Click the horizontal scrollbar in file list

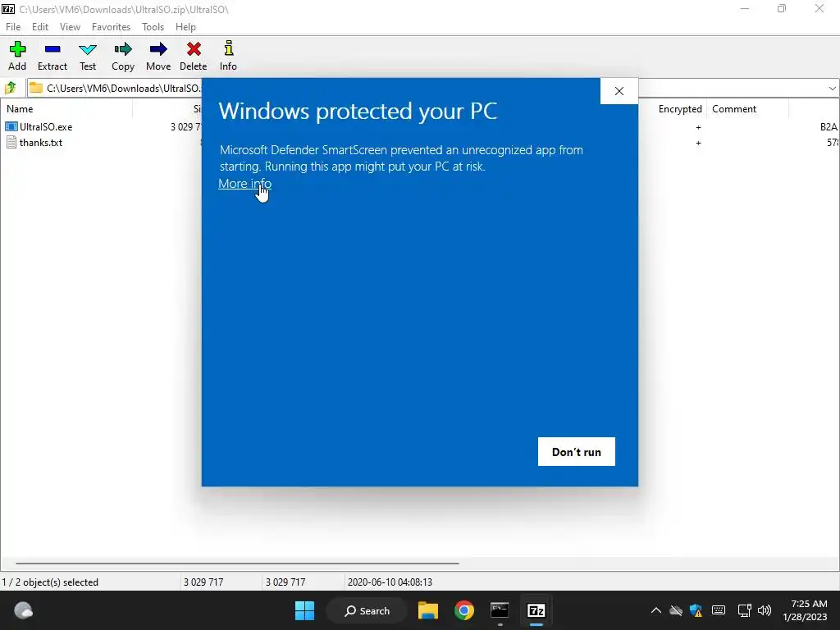(237, 563)
